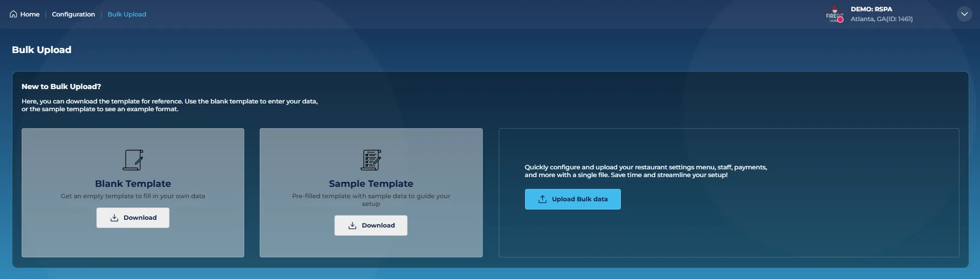This screenshot has height=279, width=980.
Task: Click 'Pre-filled template with sample data' text
Action: (371, 200)
